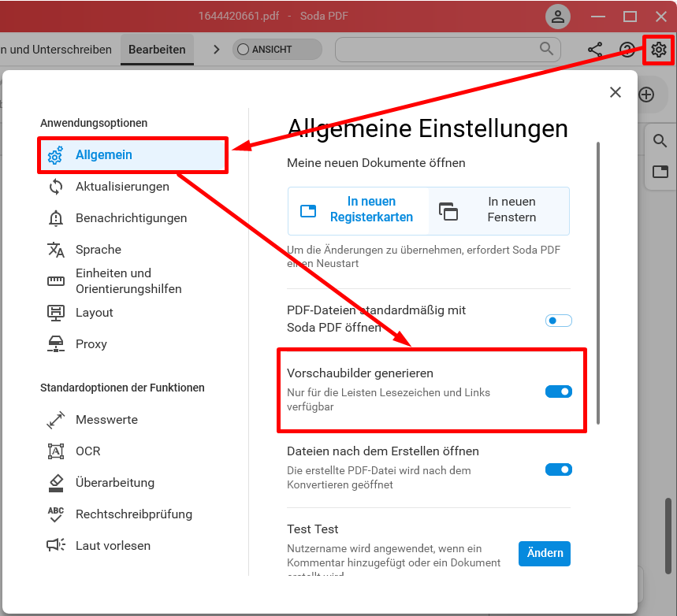The image size is (677, 616).
Task: Choose In neuen Fenstern
Action: (x=499, y=211)
